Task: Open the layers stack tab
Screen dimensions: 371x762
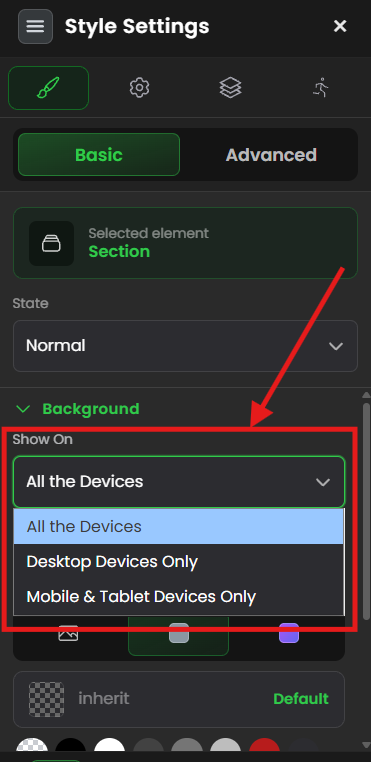Action: (230, 88)
